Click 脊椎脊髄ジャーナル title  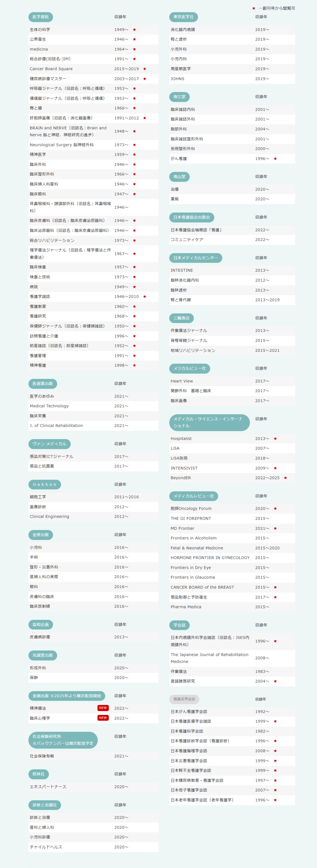pyautogui.click(x=189, y=340)
